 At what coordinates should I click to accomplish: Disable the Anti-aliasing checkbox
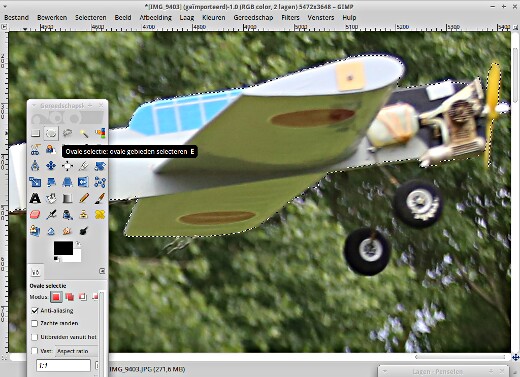point(35,311)
